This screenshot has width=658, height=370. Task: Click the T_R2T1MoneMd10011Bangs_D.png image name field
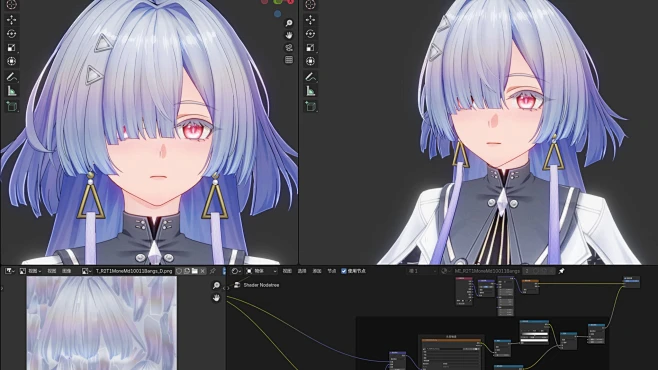[134, 271]
